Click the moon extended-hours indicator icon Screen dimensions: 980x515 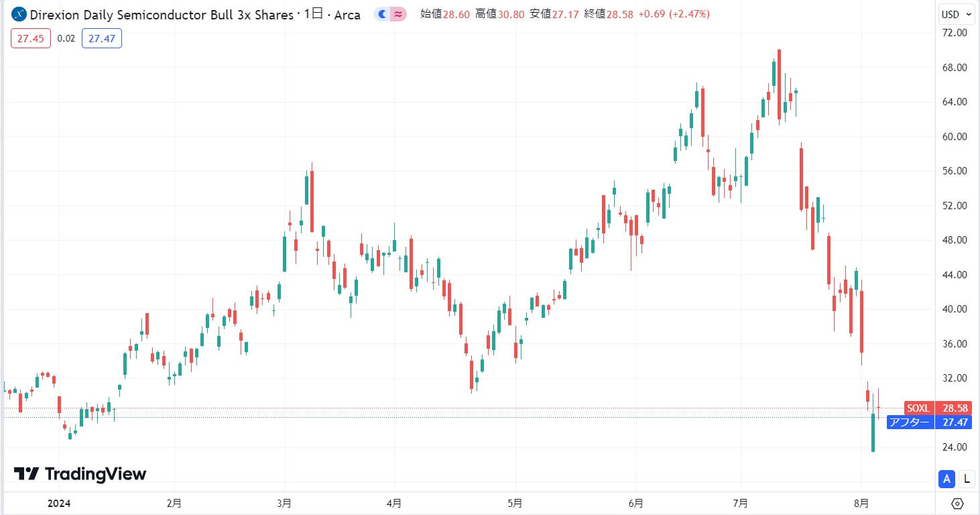coord(382,14)
